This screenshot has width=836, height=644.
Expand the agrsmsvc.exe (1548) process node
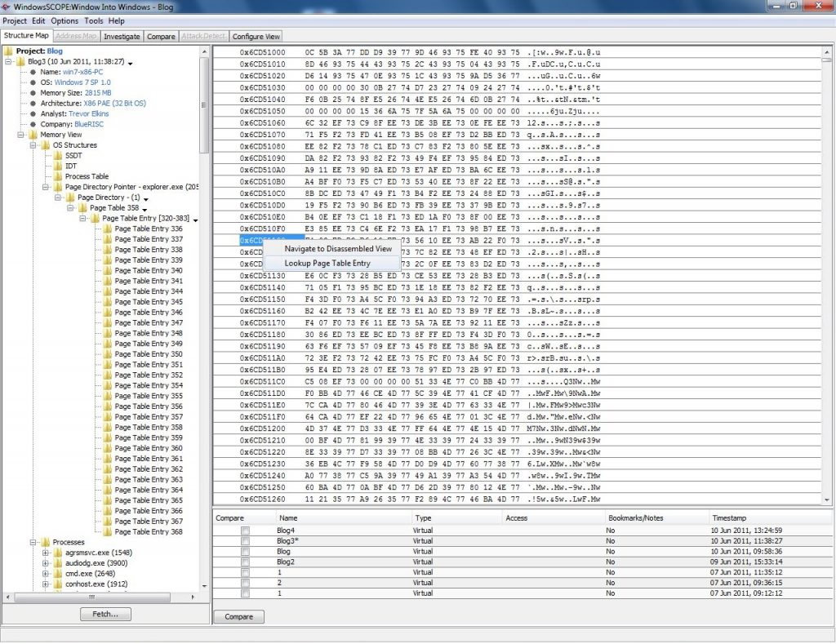[46, 553]
